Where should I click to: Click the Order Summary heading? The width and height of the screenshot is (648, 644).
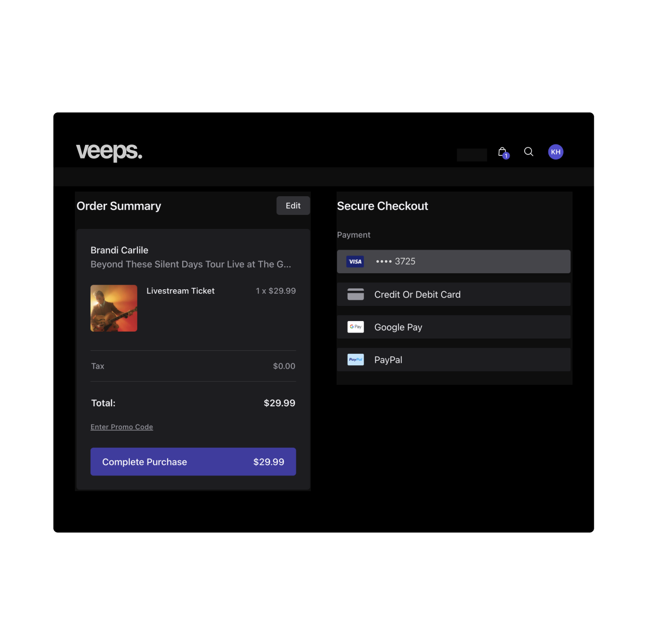click(119, 206)
